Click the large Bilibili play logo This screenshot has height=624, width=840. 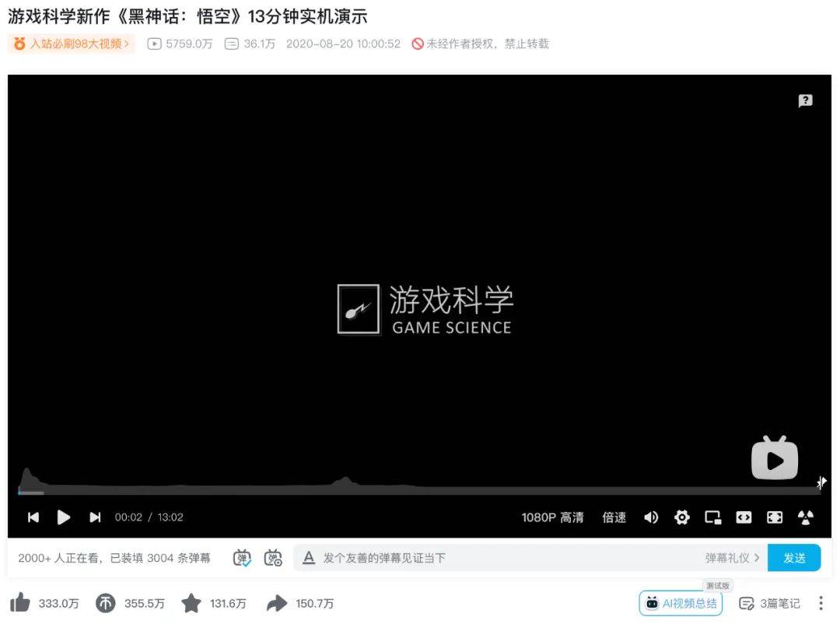(775, 458)
